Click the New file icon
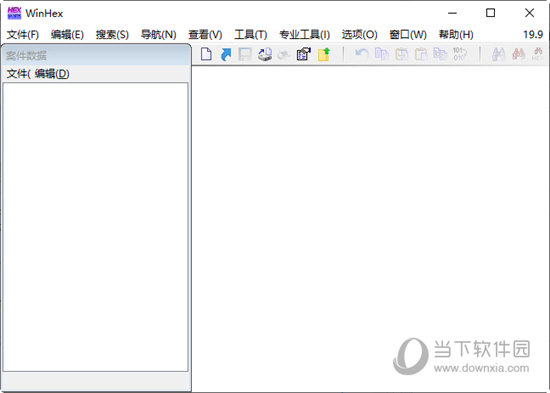550x393 pixels. (x=206, y=54)
